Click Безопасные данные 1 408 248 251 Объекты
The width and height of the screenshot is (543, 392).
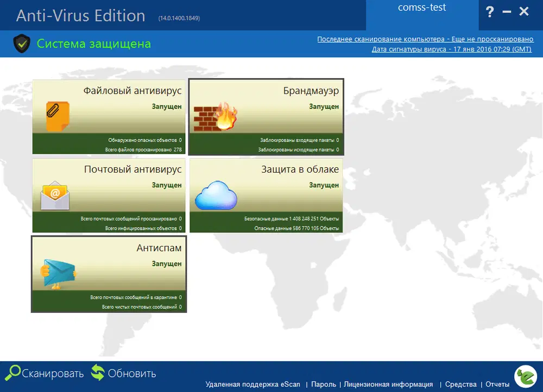292,219
